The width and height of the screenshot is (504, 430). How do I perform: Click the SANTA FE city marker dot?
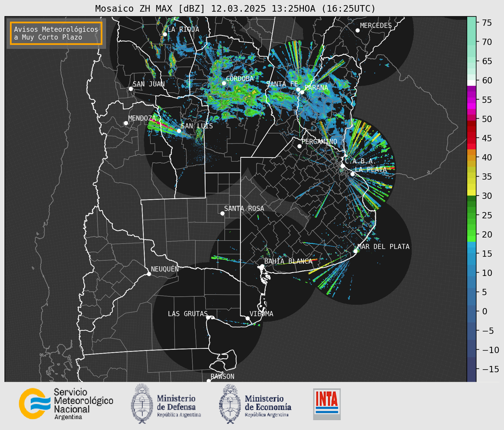point(298,89)
